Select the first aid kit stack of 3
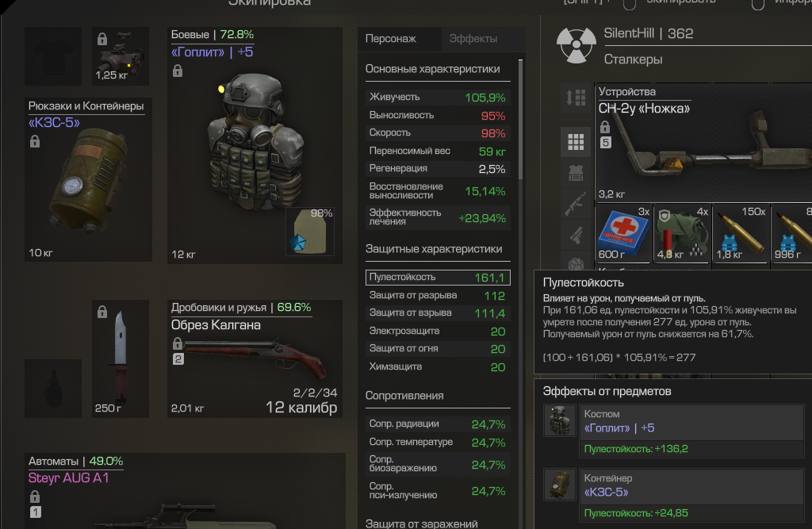This screenshot has height=529, width=812. (x=624, y=233)
